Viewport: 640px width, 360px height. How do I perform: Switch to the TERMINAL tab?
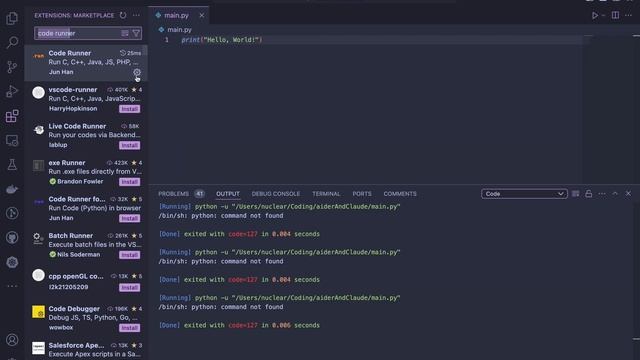click(x=326, y=194)
